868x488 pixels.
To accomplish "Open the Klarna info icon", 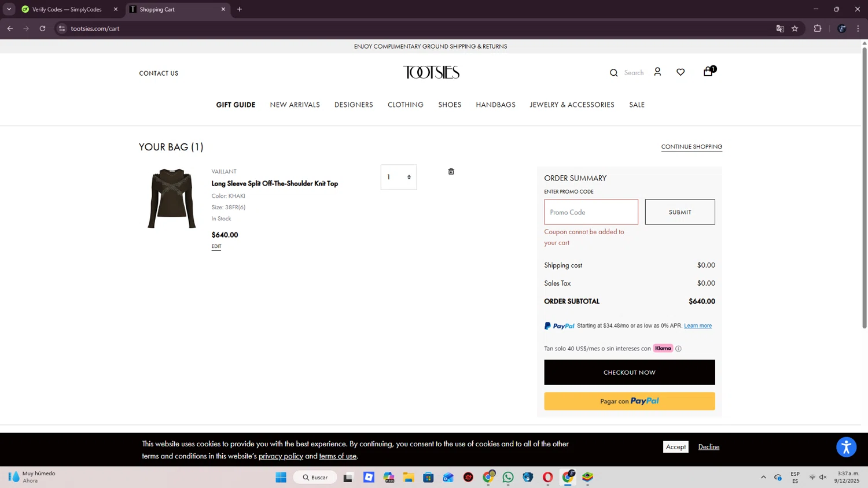I will pyautogui.click(x=678, y=349).
